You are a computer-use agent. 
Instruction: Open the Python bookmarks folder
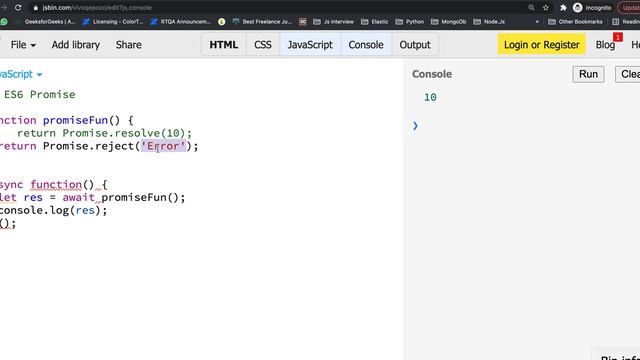pos(410,22)
